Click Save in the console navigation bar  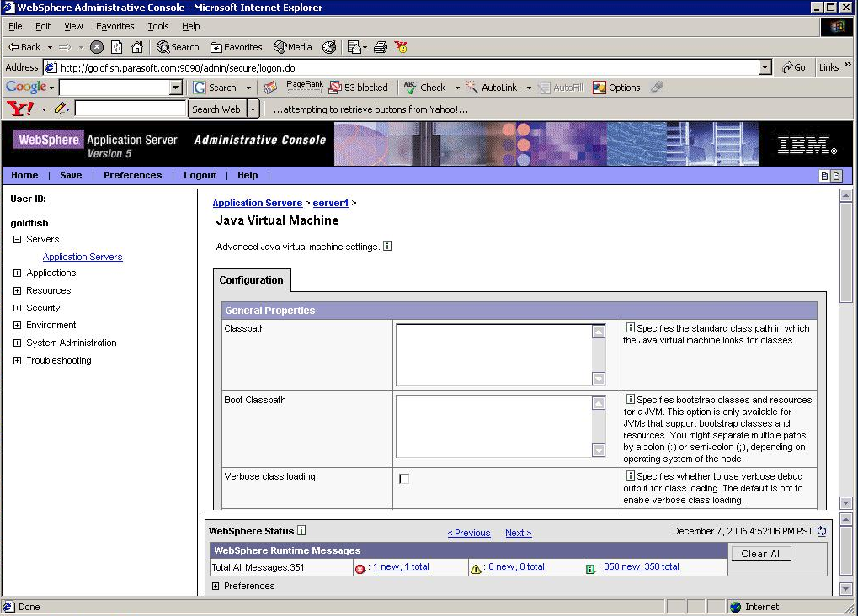coord(71,175)
